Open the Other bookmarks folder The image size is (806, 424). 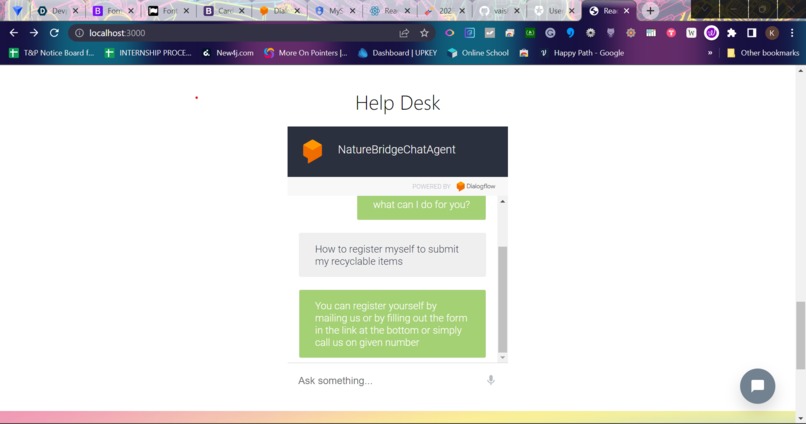[763, 53]
